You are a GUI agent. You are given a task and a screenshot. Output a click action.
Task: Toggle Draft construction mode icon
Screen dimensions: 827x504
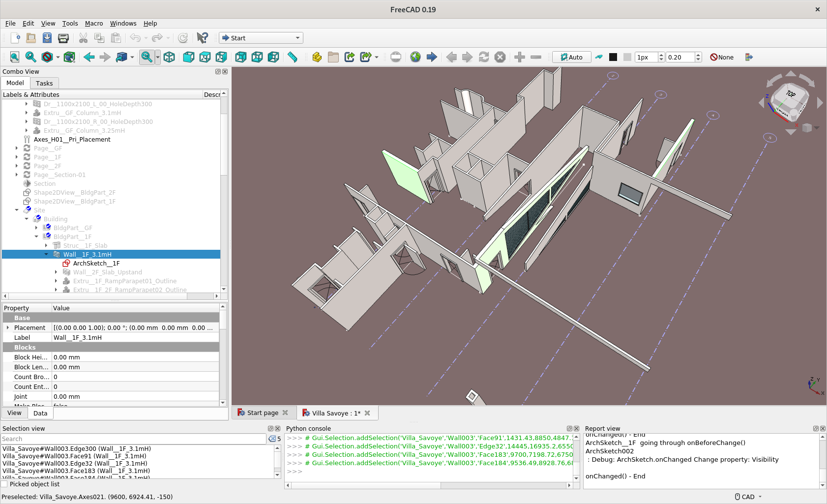(x=599, y=57)
